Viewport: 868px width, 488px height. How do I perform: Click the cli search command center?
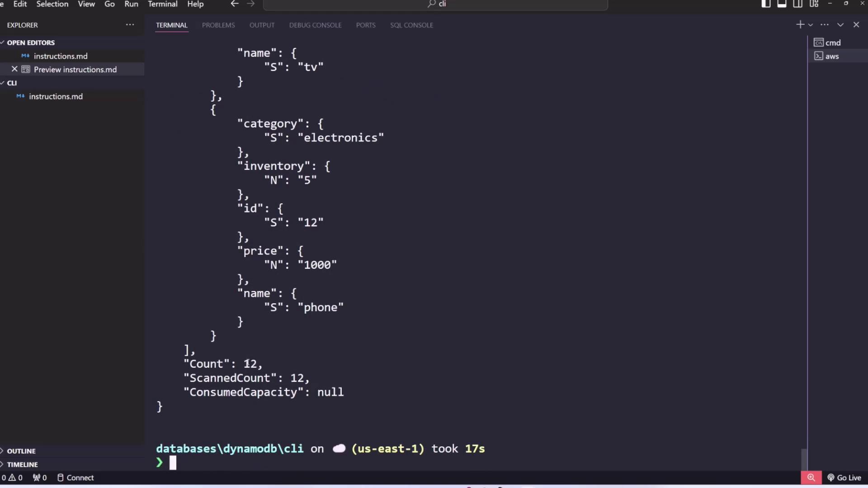435,5
